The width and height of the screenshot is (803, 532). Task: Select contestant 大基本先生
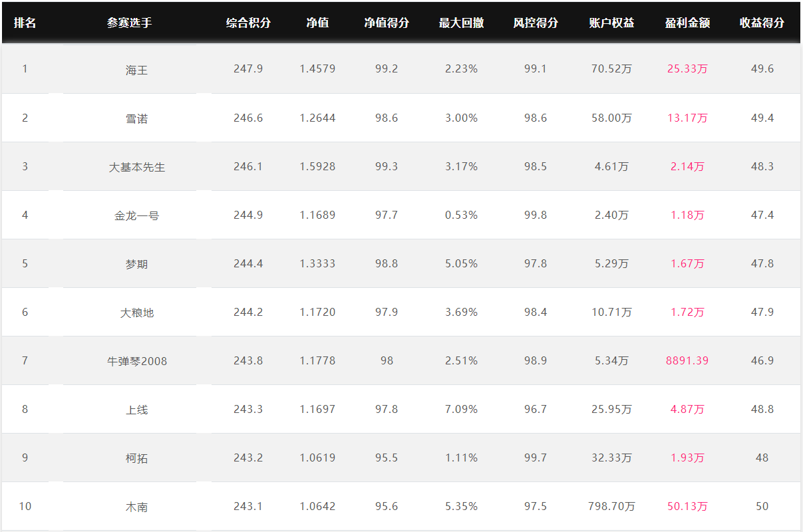136,167
